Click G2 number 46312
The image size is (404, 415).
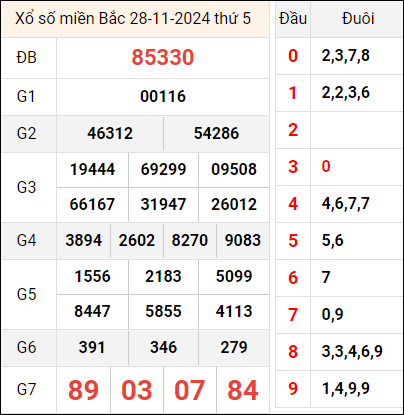(x=110, y=133)
